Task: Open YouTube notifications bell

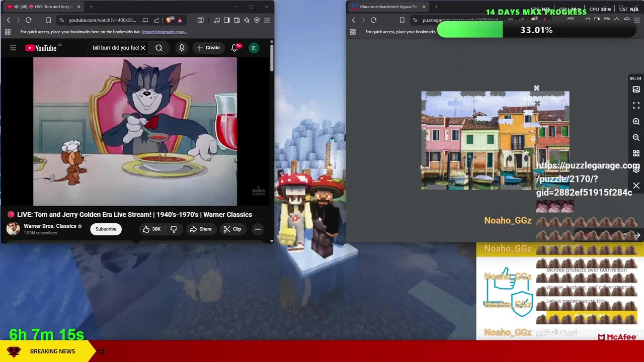Action: [234, 48]
